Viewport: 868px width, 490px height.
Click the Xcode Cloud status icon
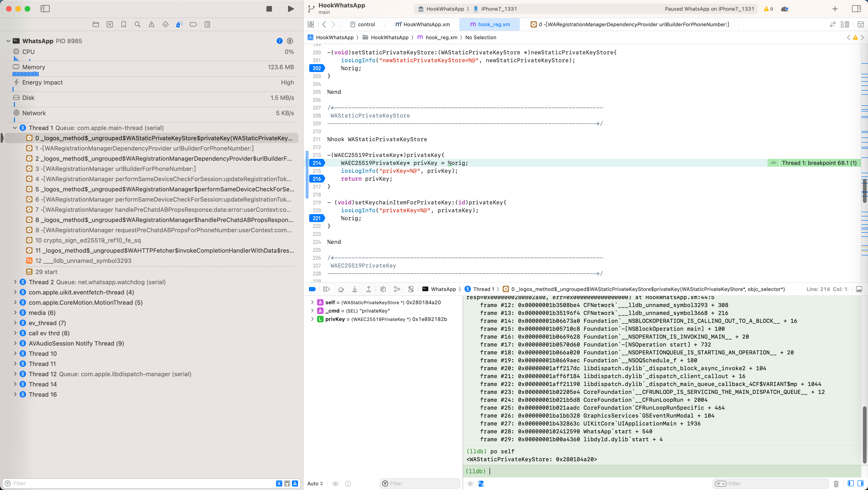coord(785,9)
